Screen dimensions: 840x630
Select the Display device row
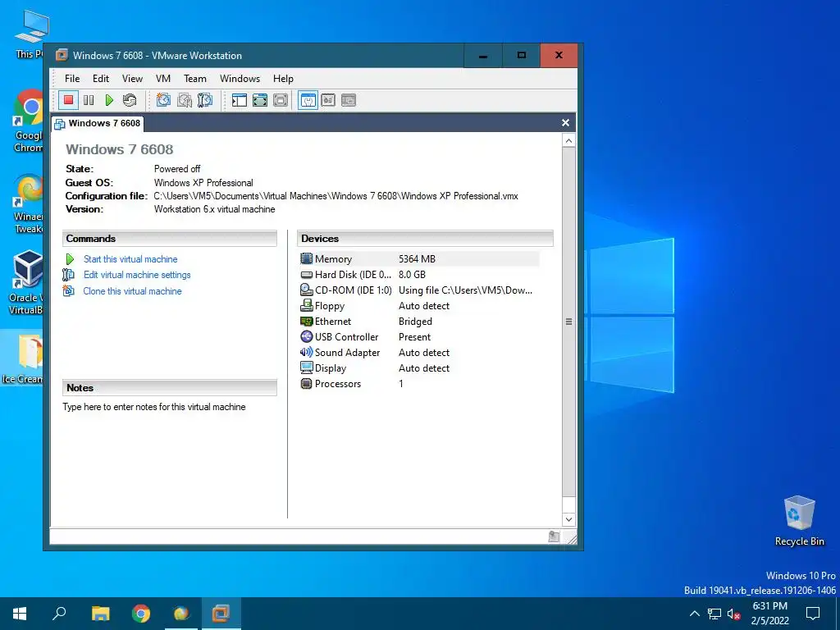pos(419,368)
